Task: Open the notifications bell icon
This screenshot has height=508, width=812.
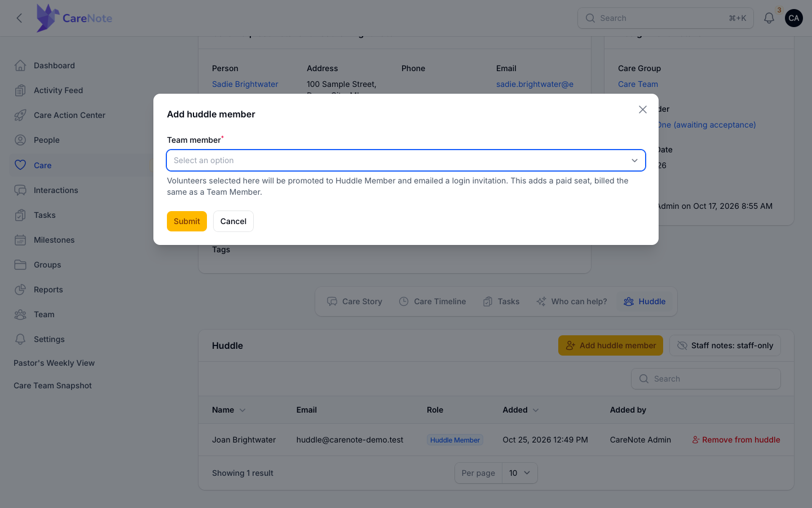Action: pos(769,18)
